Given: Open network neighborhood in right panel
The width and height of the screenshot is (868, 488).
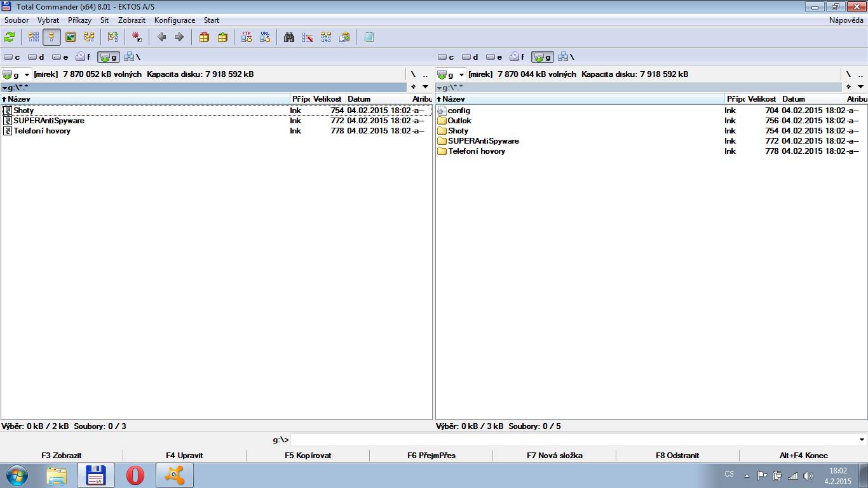Looking at the screenshot, I should click(x=567, y=57).
